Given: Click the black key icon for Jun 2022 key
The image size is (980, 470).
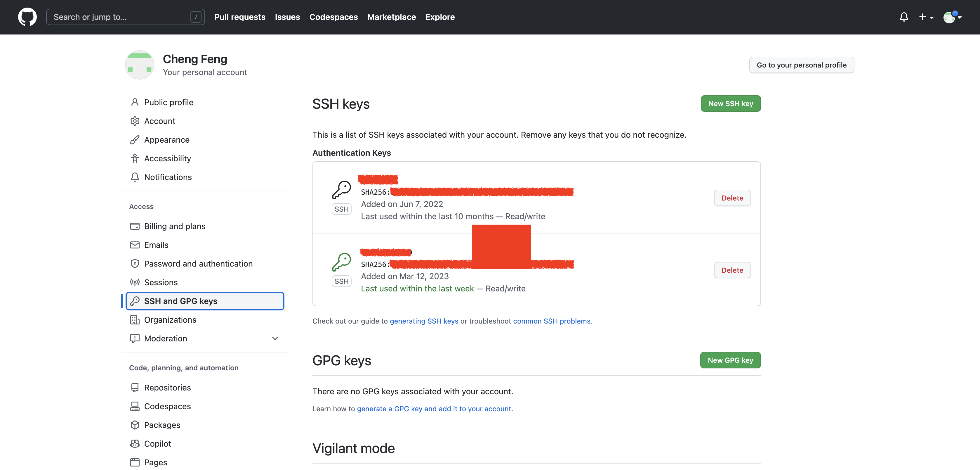Looking at the screenshot, I should click(341, 190).
